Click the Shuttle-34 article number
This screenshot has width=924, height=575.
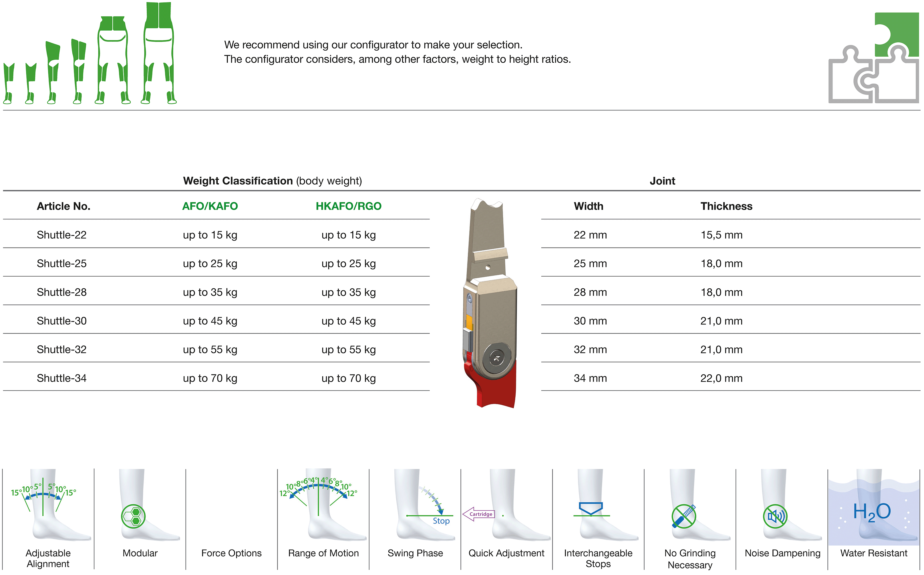[61, 378]
